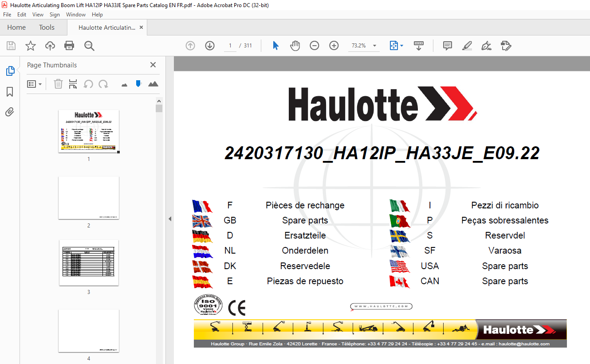
Task: Switch to Home tab
Action: coord(16,27)
